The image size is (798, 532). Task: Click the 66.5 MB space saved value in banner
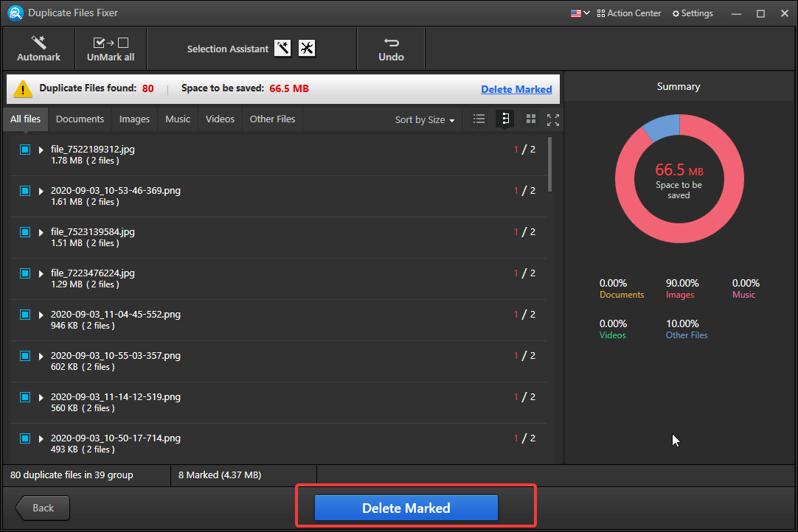[x=289, y=88]
